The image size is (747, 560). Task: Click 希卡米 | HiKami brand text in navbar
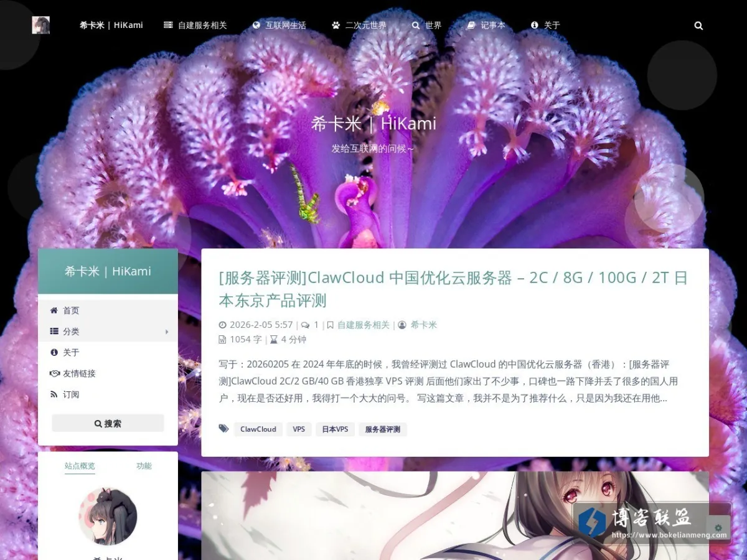111,26
